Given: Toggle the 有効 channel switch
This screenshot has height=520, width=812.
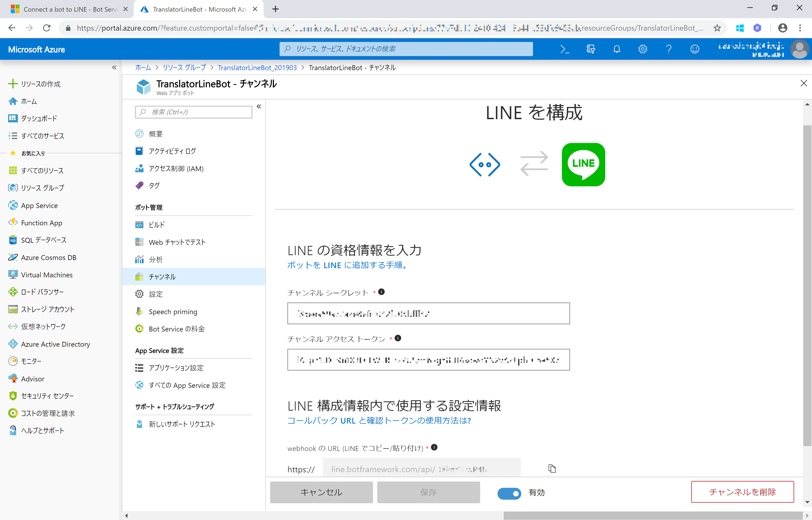Looking at the screenshot, I should click(x=509, y=493).
